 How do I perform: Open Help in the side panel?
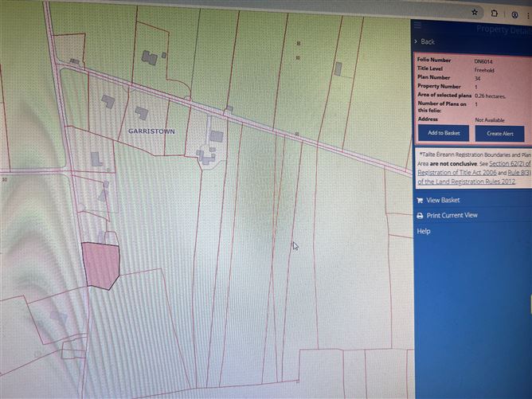424,232
